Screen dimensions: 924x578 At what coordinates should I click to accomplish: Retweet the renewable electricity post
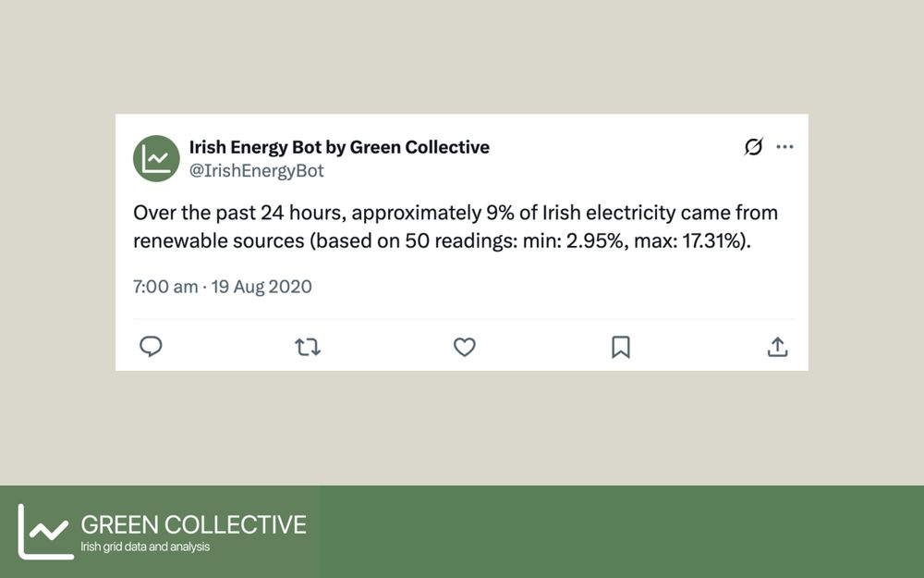point(308,347)
